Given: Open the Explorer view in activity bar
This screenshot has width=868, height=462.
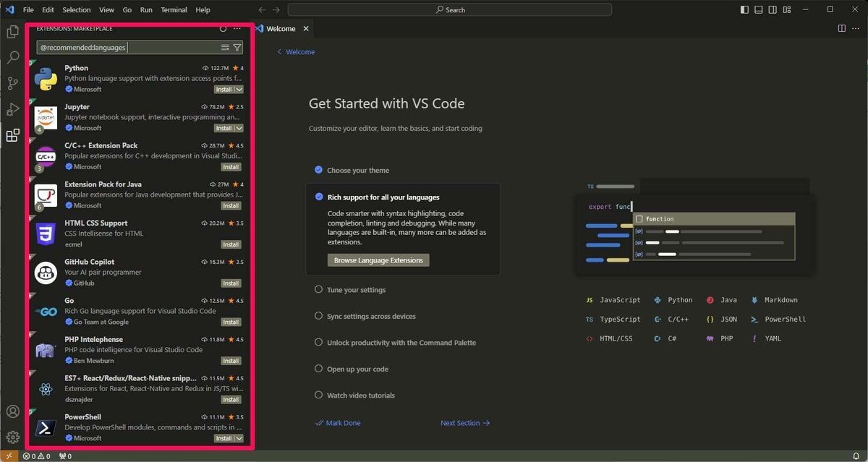Looking at the screenshot, I should [12, 32].
